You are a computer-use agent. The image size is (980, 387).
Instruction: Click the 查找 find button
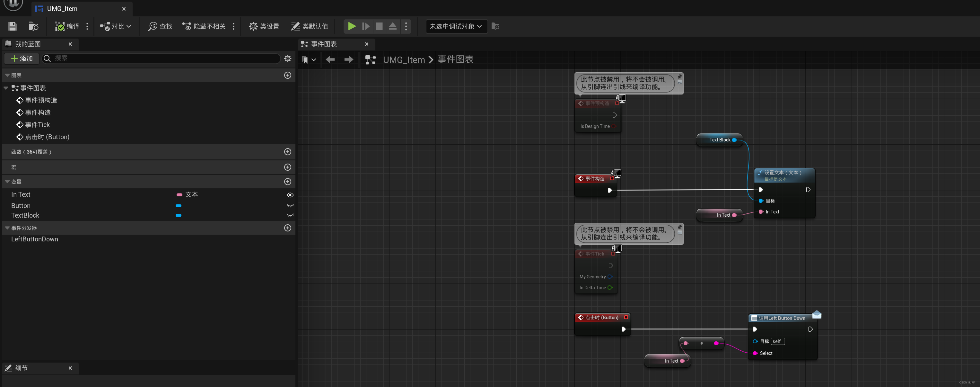click(160, 26)
